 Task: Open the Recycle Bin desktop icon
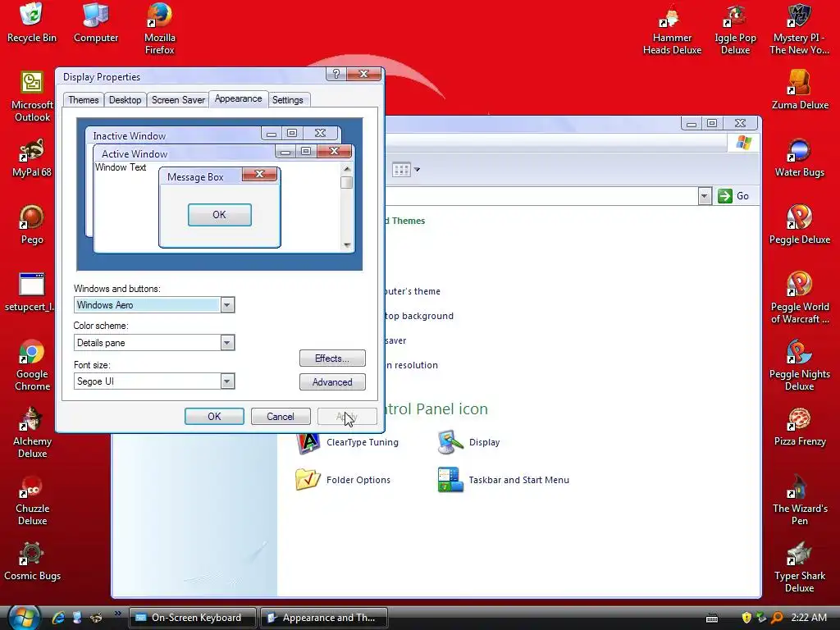pos(32,22)
